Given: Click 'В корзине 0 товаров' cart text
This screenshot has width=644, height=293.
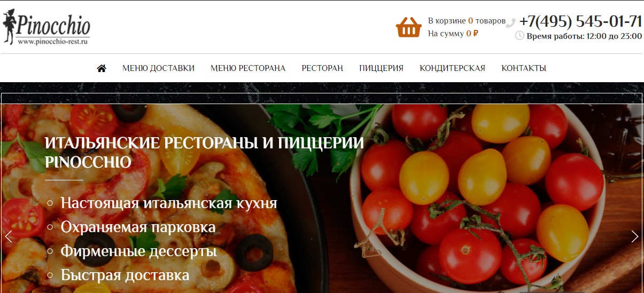Looking at the screenshot, I should click(467, 21).
